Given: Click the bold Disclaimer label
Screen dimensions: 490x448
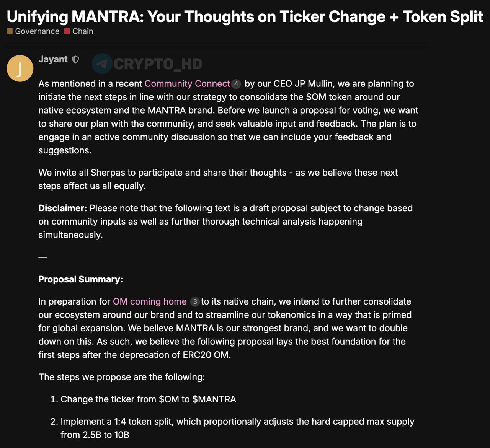Looking at the screenshot, I should click(x=63, y=208).
